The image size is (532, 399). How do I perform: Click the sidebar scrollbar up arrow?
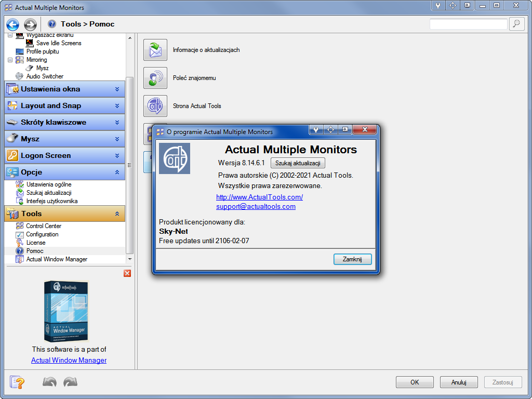tap(130, 38)
